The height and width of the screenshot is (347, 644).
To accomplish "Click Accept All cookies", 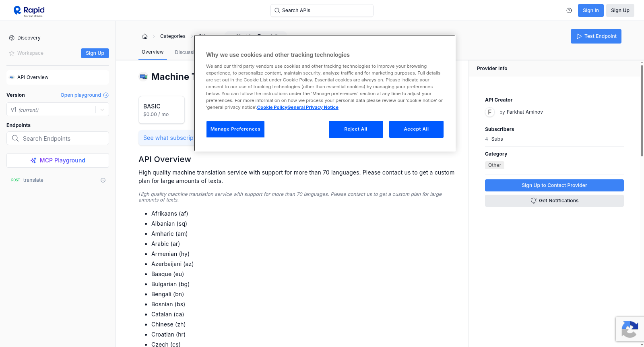I will (x=416, y=129).
